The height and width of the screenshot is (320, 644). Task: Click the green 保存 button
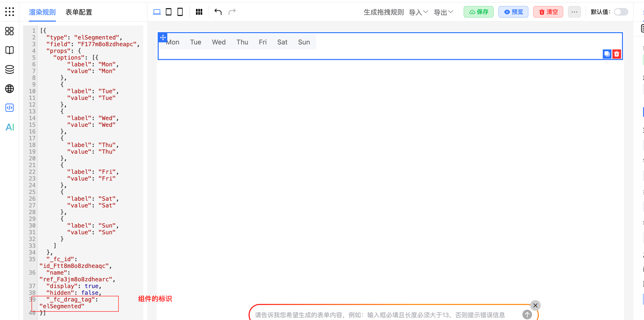pos(478,12)
